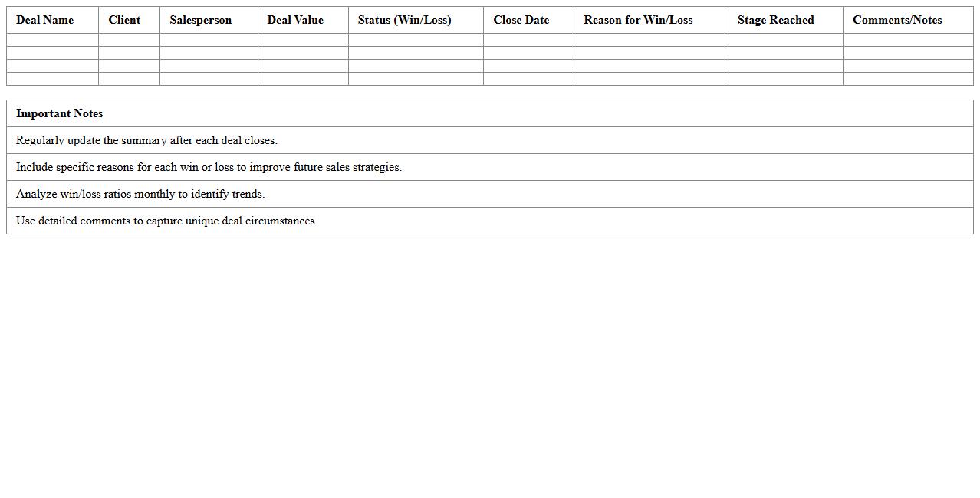The image size is (980, 498).
Task: Click the Status (Win/Loss) header
Action: (404, 20)
